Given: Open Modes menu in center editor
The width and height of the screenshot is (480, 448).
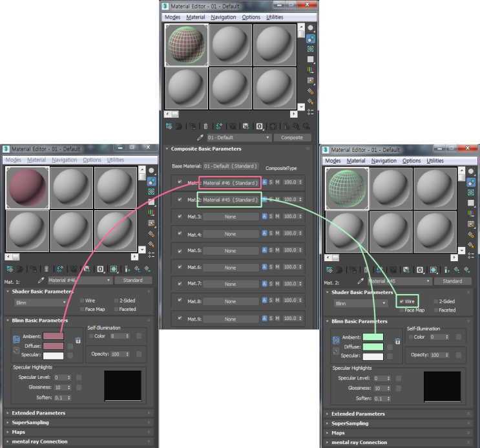Looking at the screenshot, I should (172, 17).
